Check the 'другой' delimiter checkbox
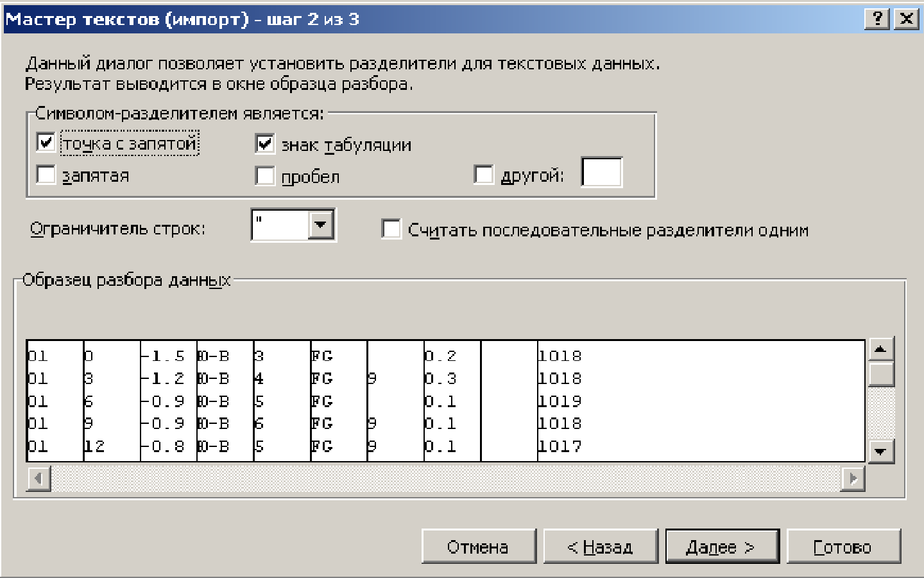The image size is (924, 578). point(484,175)
